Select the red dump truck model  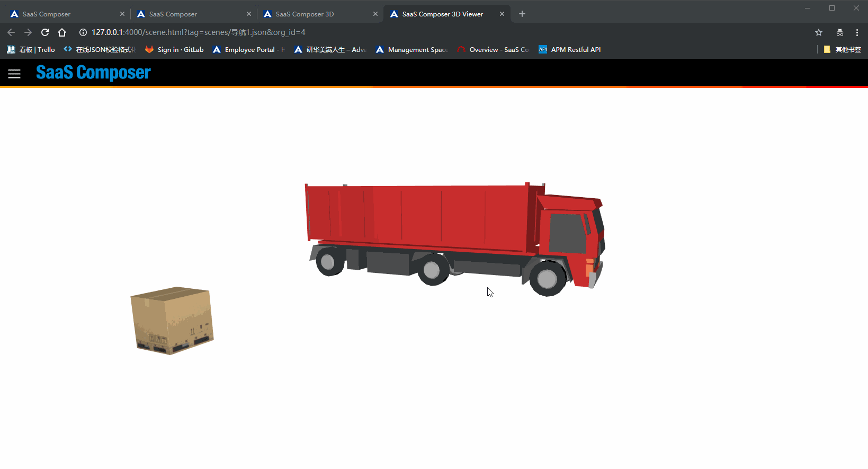click(x=455, y=238)
